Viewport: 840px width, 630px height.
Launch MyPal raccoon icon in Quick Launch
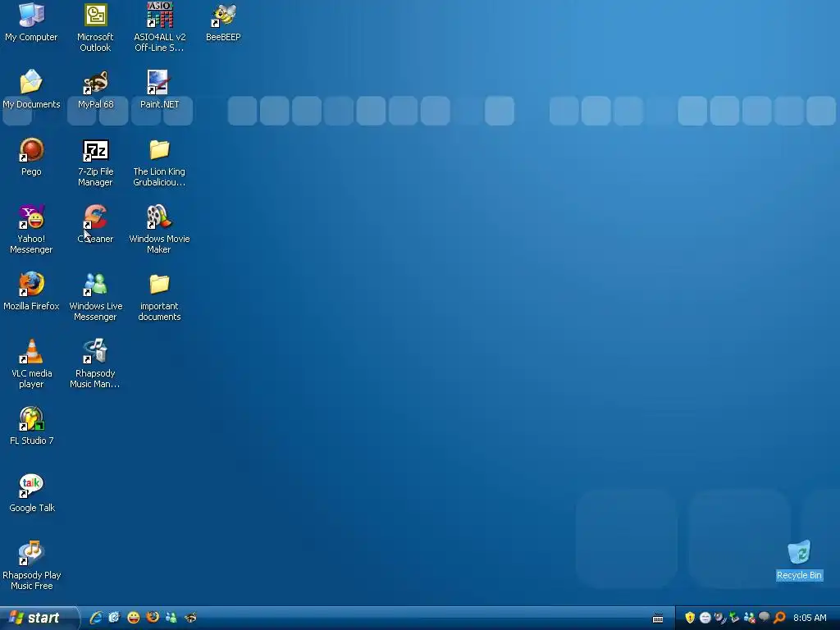(x=190, y=618)
